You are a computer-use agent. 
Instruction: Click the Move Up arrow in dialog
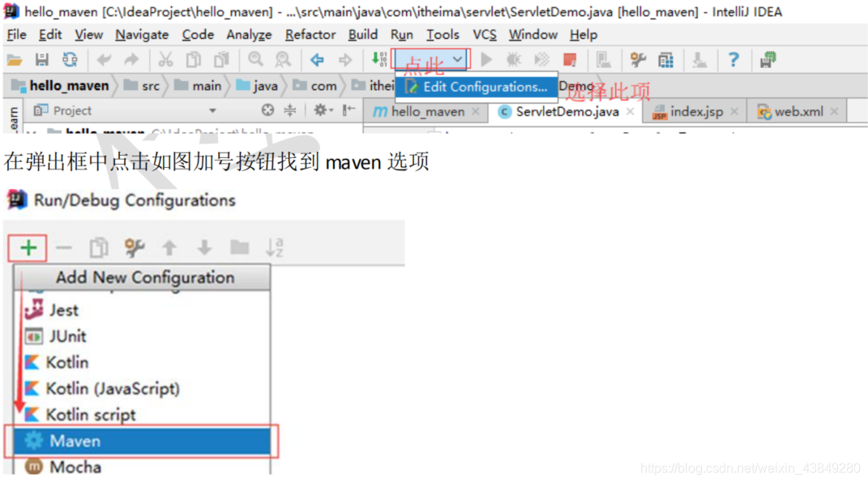(169, 248)
